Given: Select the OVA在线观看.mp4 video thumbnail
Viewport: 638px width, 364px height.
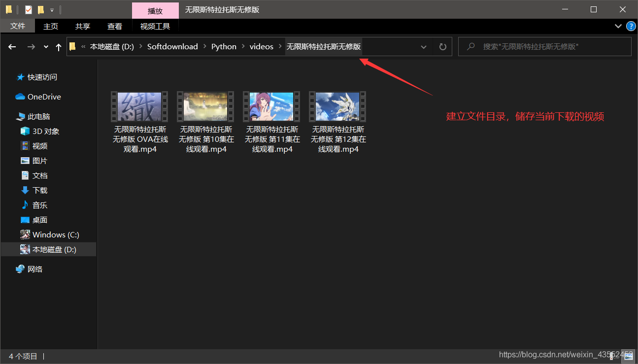Looking at the screenshot, I should point(140,106).
